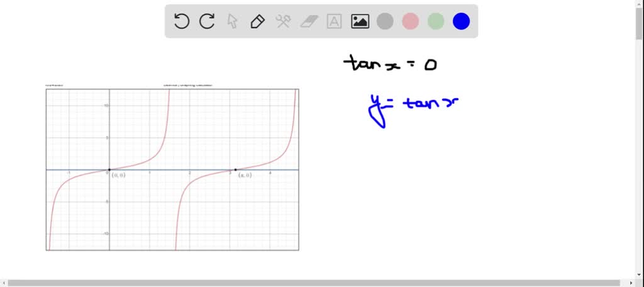Select the eraser tool
This screenshot has width=644, height=287.
[309, 21]
